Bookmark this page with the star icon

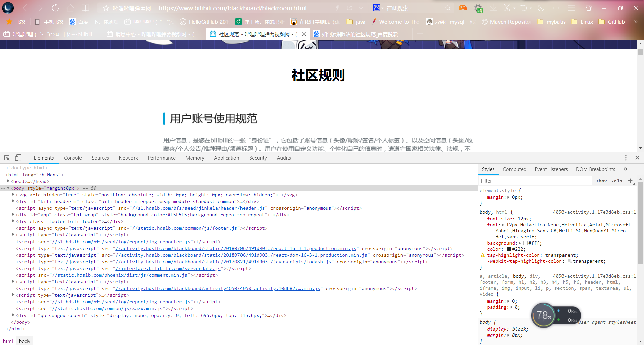[106, 8]
